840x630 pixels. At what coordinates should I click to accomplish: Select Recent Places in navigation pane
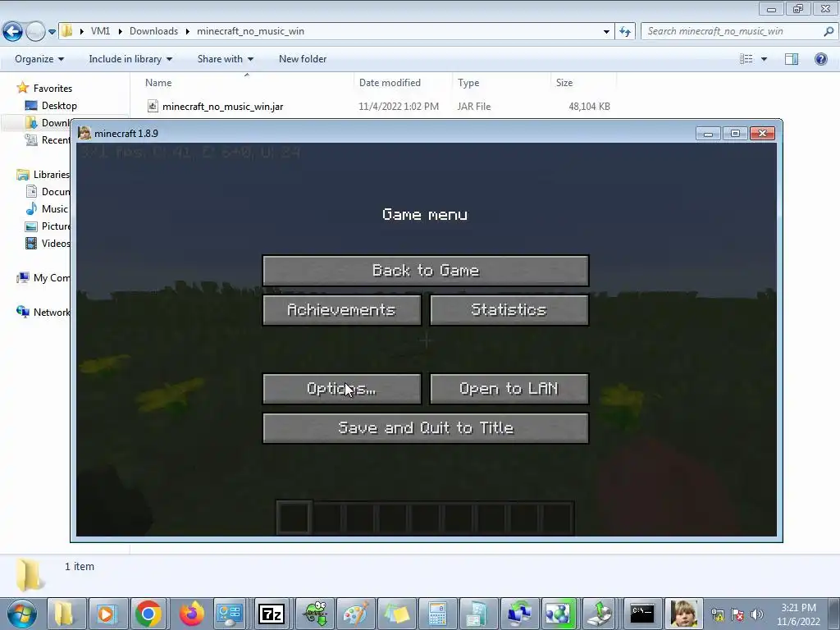click(x=47, y=140)
